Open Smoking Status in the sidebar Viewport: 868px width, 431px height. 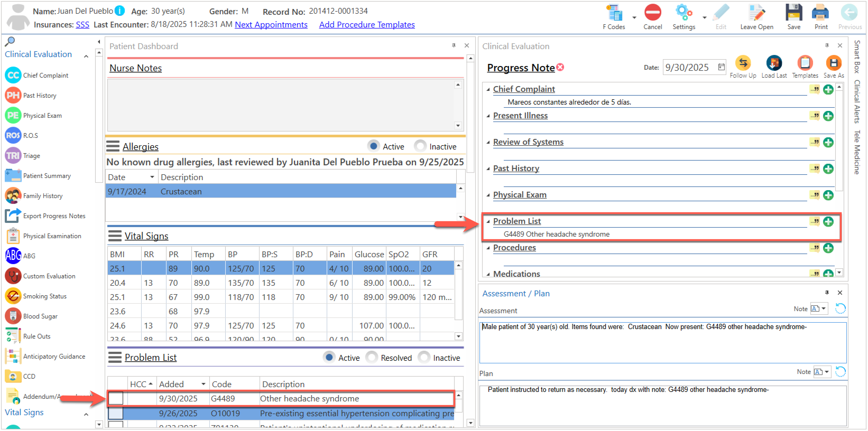(44, 296)
